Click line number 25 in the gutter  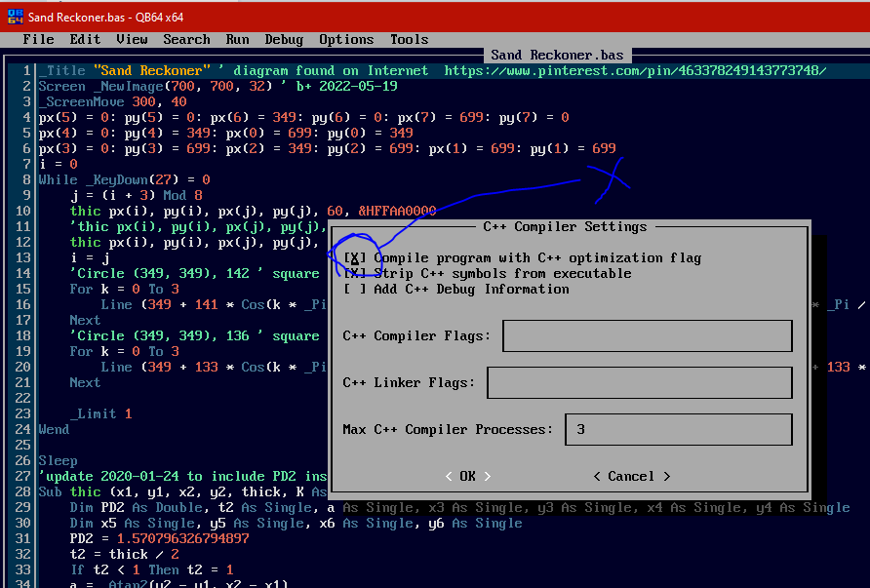tap(22, 445)
